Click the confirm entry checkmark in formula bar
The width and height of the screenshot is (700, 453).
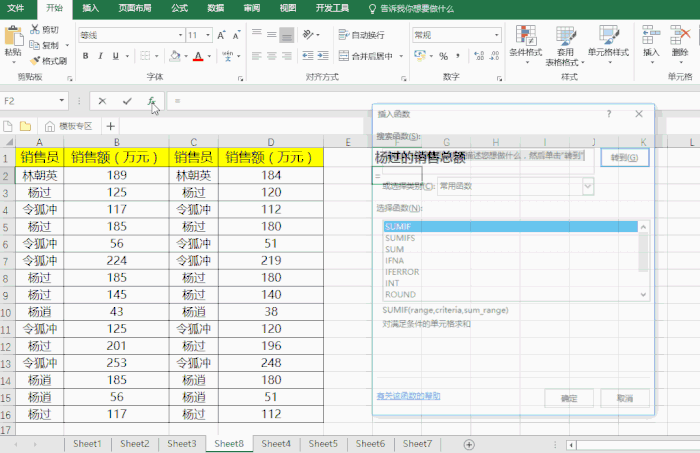(127, 101)
